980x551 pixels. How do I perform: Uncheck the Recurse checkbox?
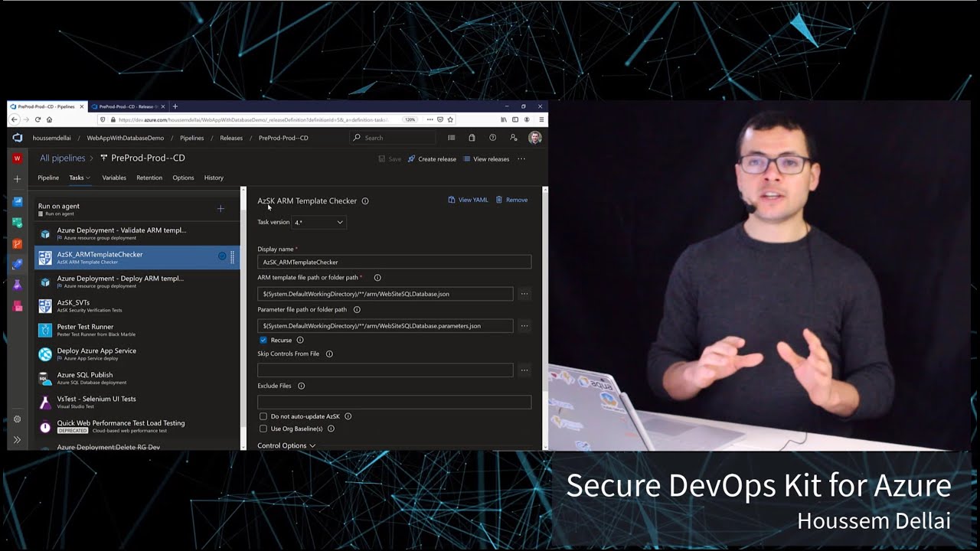[x=263, y=340]
